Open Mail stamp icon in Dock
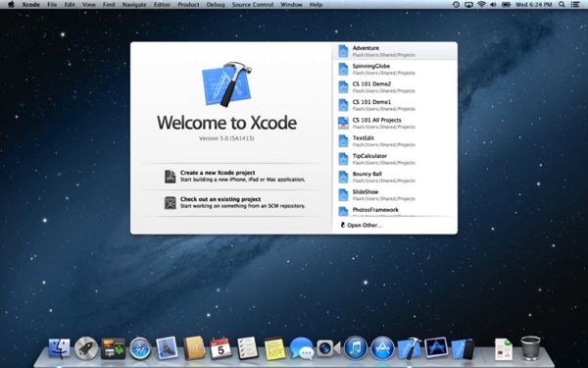 coord(167,347)
